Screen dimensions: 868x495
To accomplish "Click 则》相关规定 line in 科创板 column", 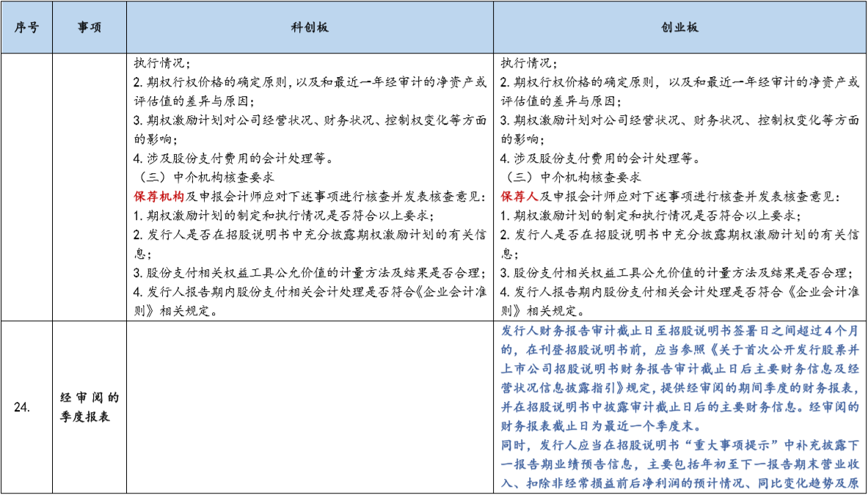I will pos(175,311).
